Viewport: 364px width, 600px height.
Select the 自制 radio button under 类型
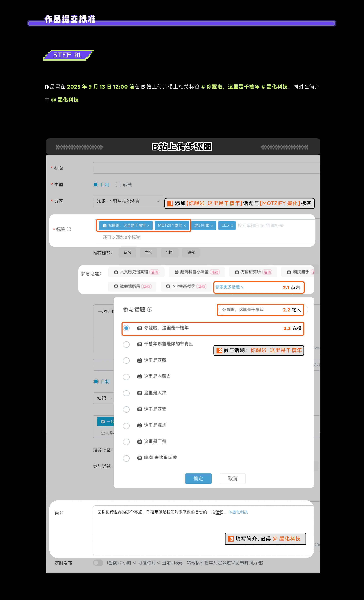pos(96,185)
